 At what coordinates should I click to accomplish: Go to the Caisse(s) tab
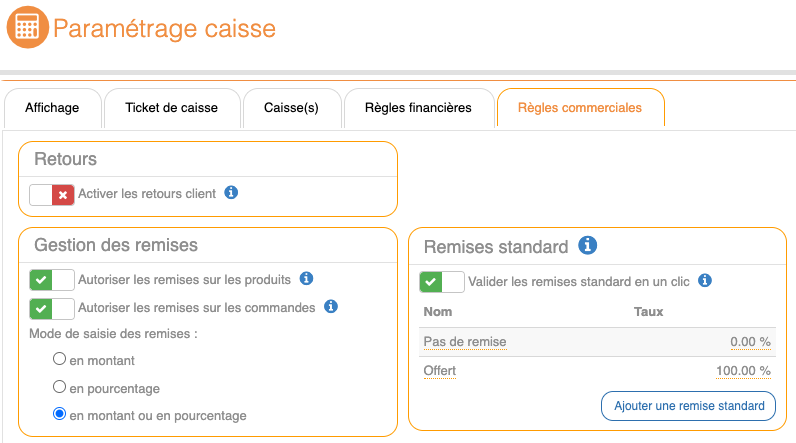coord(291,108)
